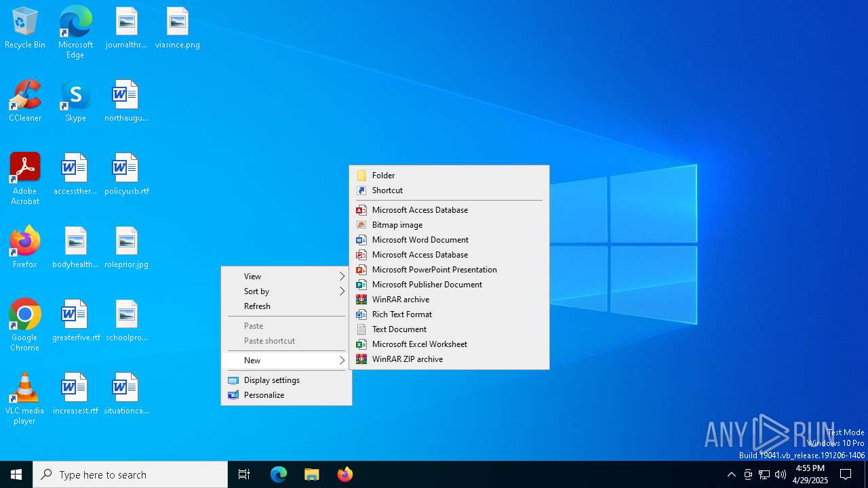Click the New context menu entry
Image resolution: width=868 pixels, height=488 pixels.
pyautogui.click(x=286, y=360)
